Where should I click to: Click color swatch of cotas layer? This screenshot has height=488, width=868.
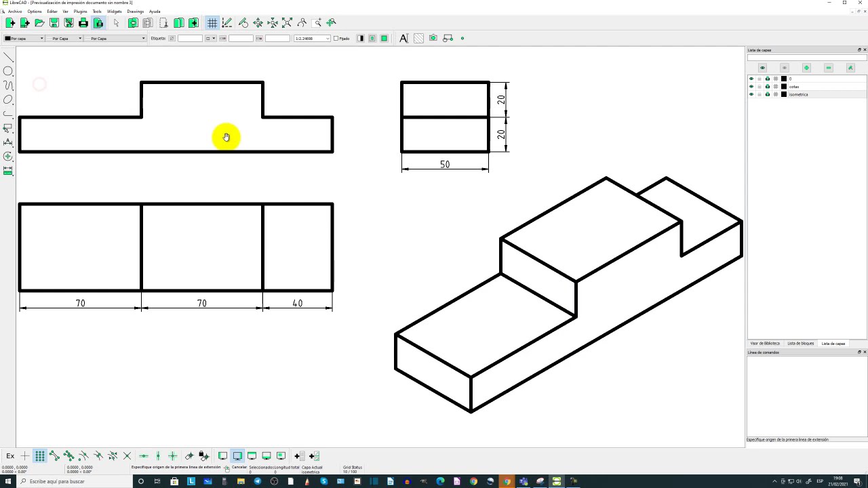784,87
